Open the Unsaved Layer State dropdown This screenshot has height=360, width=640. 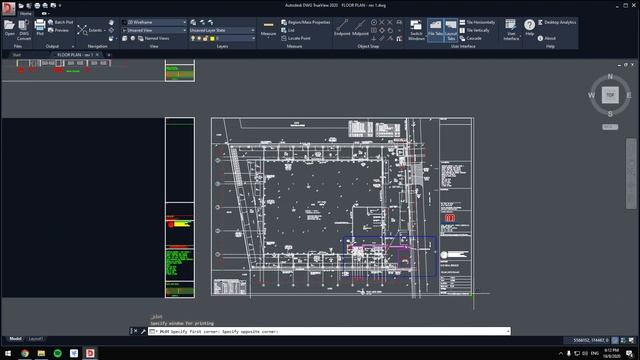222,30
